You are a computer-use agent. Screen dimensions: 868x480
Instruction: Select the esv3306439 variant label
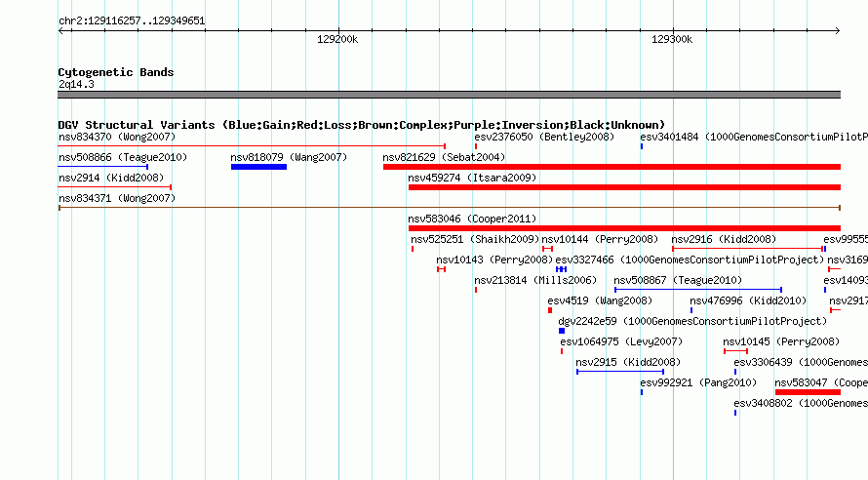pyautogui.click(x=801, y=362)
